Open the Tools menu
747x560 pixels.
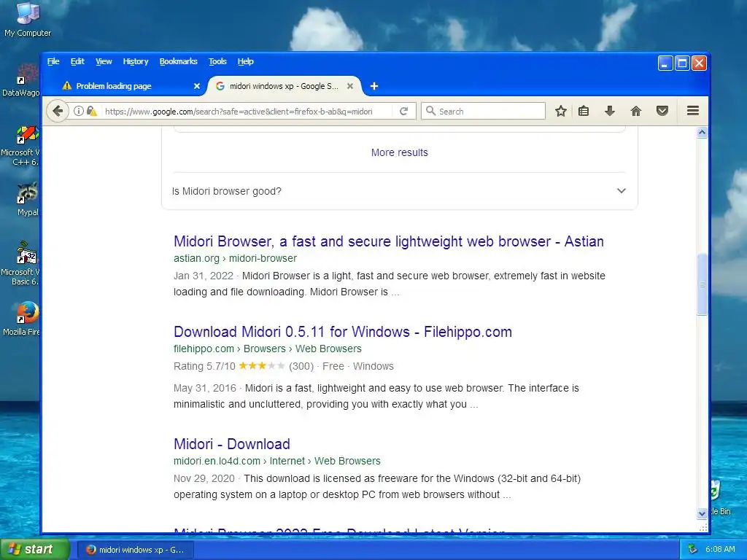tap(217, 61)
